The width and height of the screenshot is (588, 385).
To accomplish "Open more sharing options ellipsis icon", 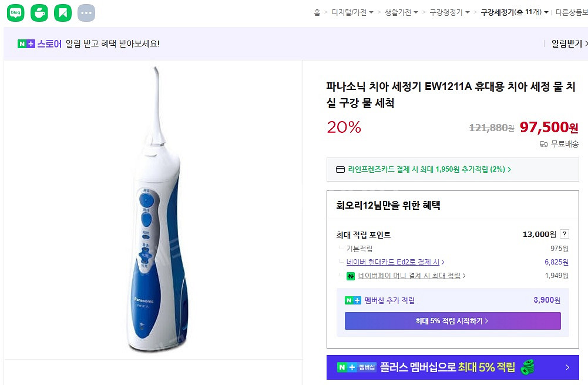I will pos(86,13).
